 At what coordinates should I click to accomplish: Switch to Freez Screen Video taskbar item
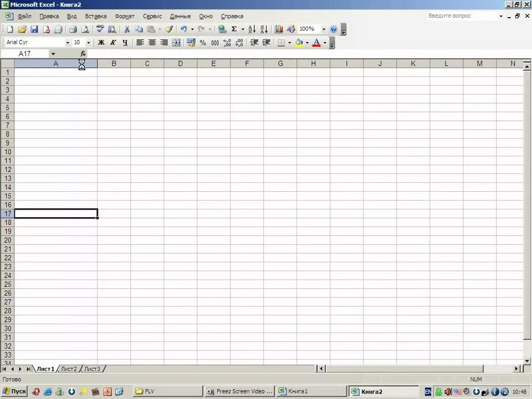click(x=239, y=392)
